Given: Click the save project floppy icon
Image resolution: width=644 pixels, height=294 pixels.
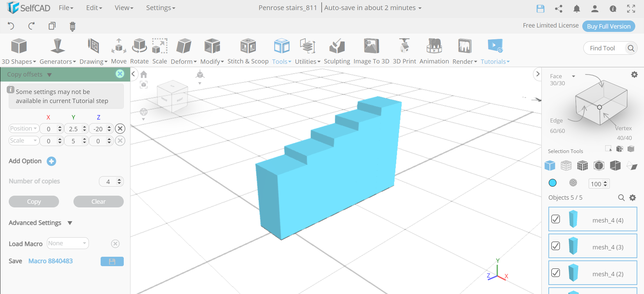Looking at the screenshot, I should click(x=540, y=9).
